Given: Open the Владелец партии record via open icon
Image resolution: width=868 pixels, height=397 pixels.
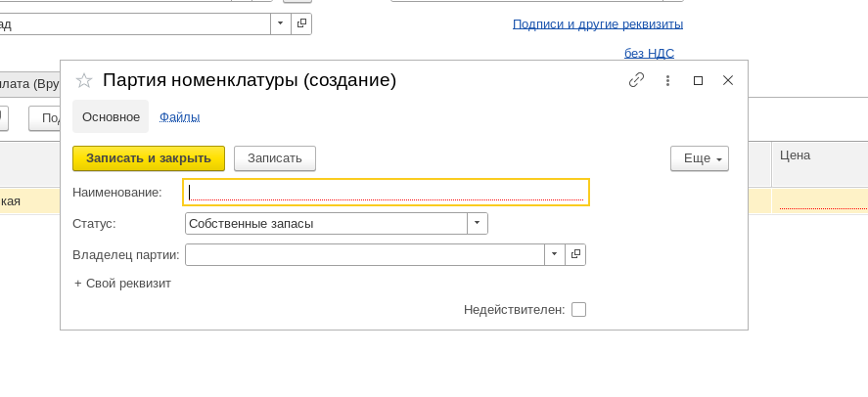Looking at the screenshot, I should pyautogui.click(x=575, y=254).
